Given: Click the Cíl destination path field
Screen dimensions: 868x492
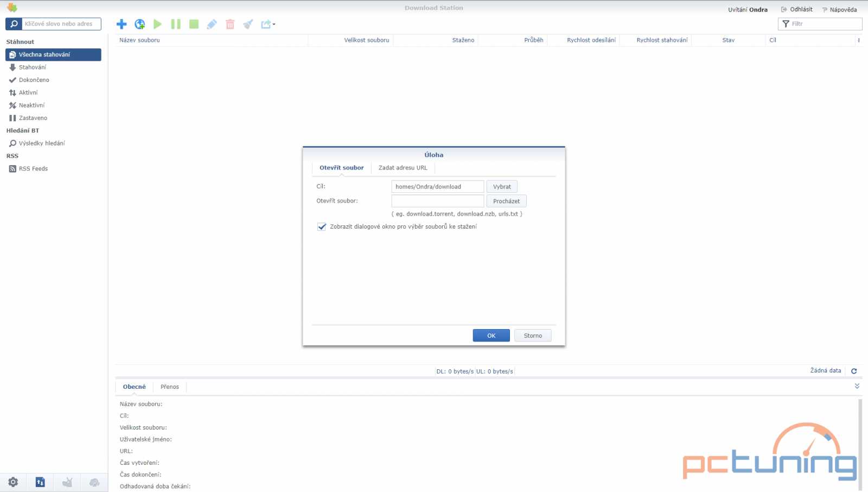Looking at the screenshot, I should (x=437, y=187).
